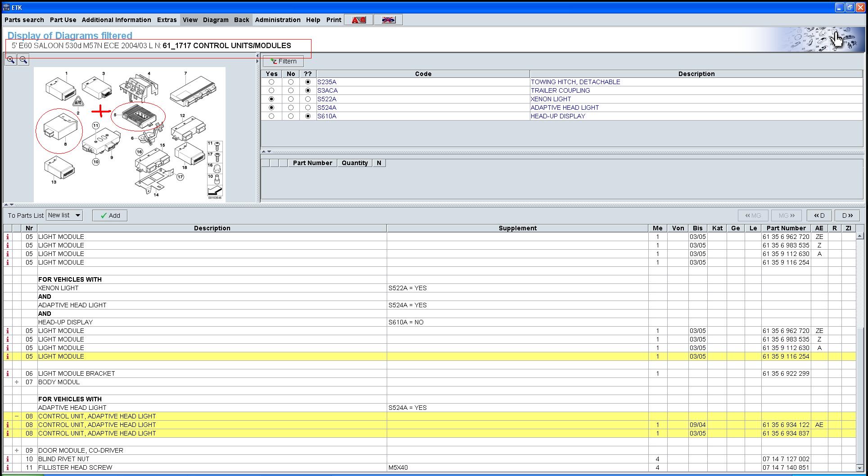Screen dimensions: 868x476
Task: Expand the 07 Body Modul row
Action: tap(17, 382)
